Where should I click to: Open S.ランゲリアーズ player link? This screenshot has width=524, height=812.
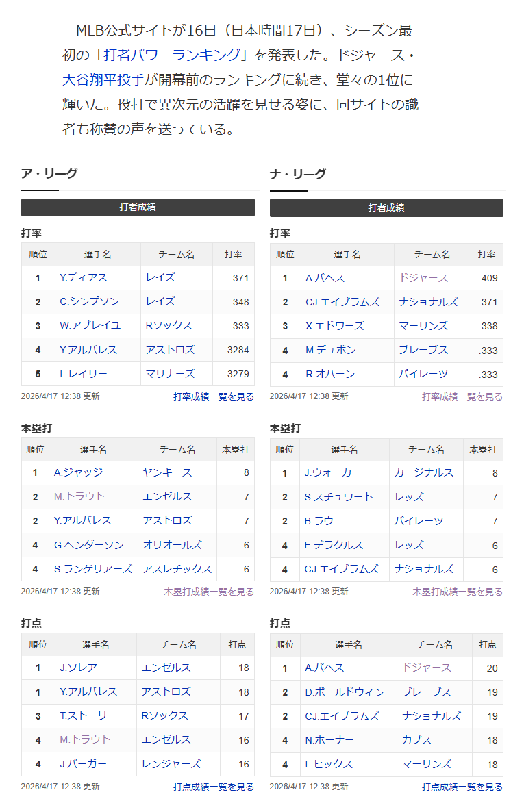click(93, 569)
